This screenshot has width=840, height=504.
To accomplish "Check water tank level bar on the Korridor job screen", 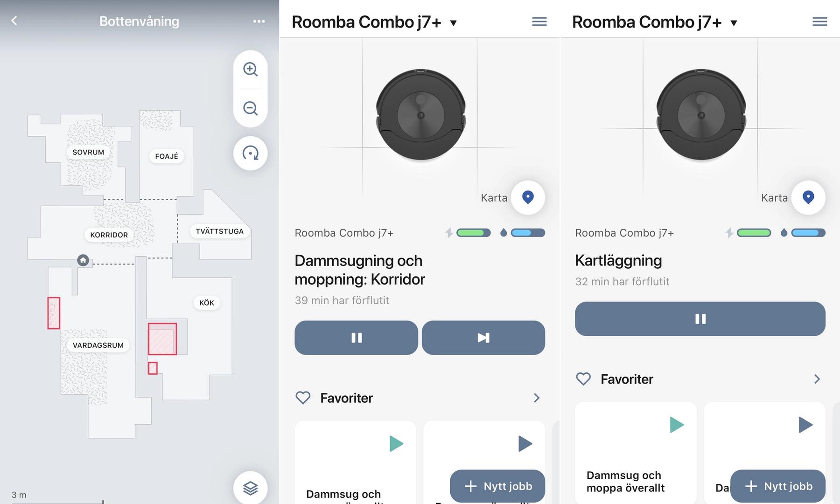I will pyautogui.click(x=528, y=233).
